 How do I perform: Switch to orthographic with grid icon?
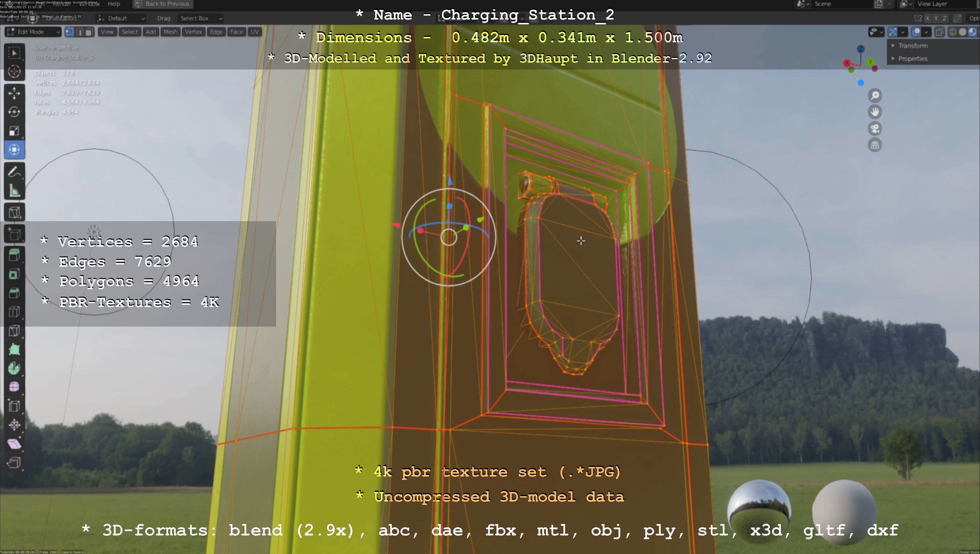(x=875, y=145)
